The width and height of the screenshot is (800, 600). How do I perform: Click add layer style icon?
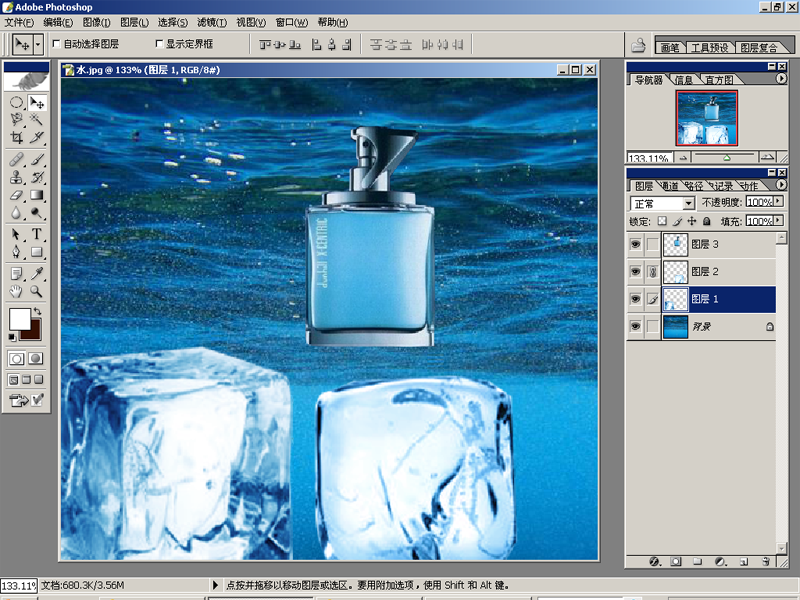[x=655, y=561]
